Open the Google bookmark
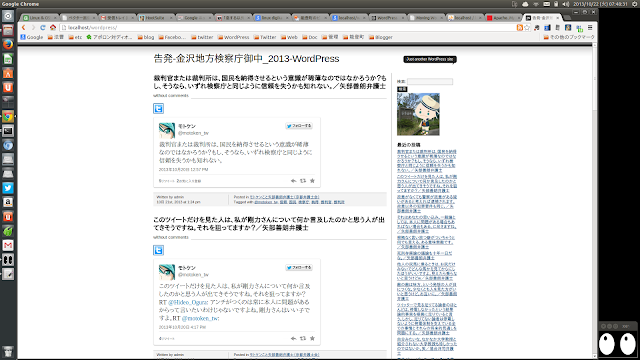Screen dimensions: 640x360 (32, 37)
